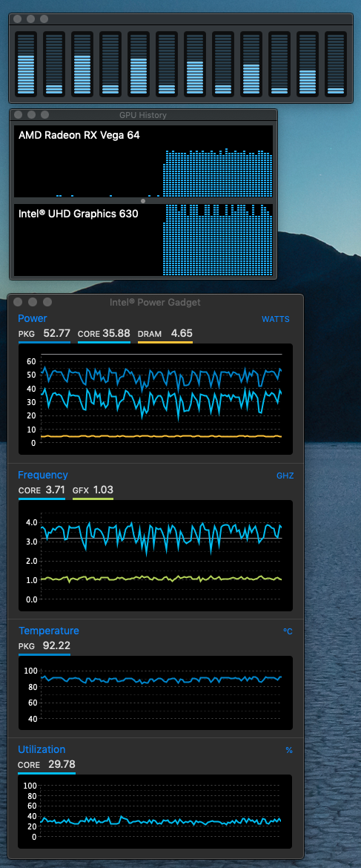Click the temperature graph in Intel Power Gadget
The image size is (361, 868).
(156, 693)
